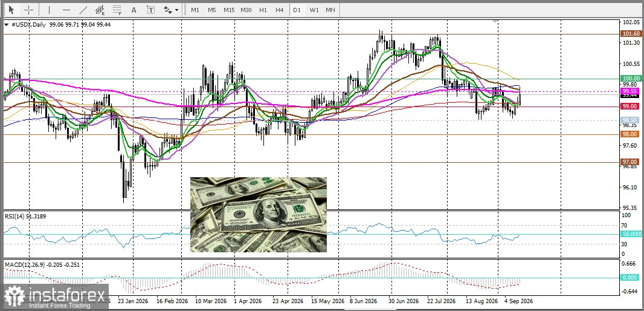Click the 98.00 price level tag
This screenshot has width=644, height=311.
click(630, 134)
